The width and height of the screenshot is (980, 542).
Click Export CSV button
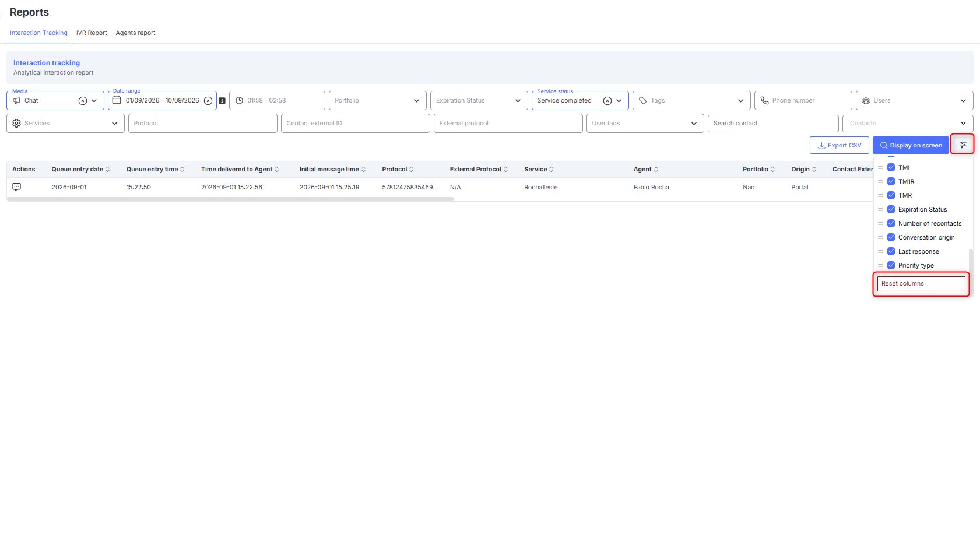(x=839, y=145)
